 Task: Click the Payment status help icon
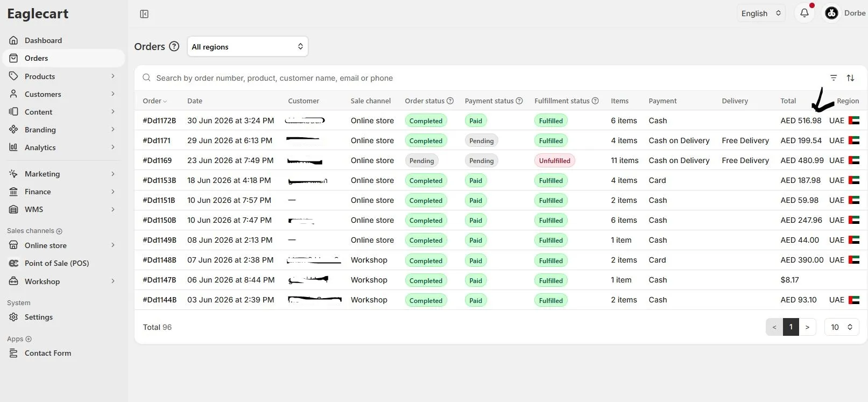519,101
